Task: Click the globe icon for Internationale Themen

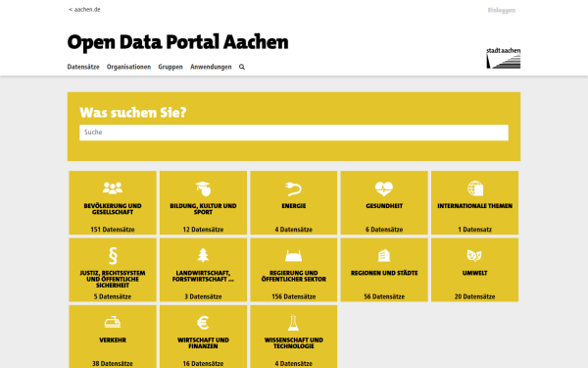Action: [x=474, y=188]
